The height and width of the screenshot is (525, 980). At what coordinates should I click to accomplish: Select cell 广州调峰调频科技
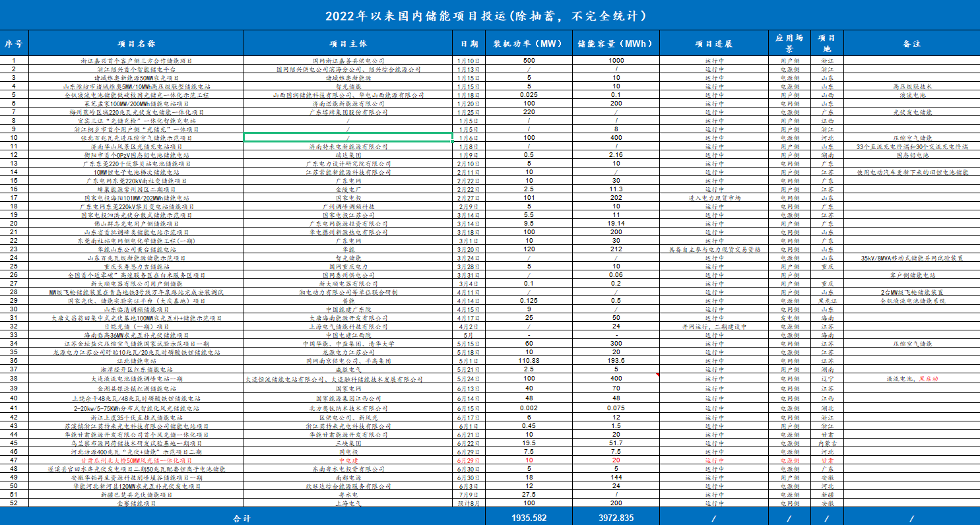(x=348, y=206)
